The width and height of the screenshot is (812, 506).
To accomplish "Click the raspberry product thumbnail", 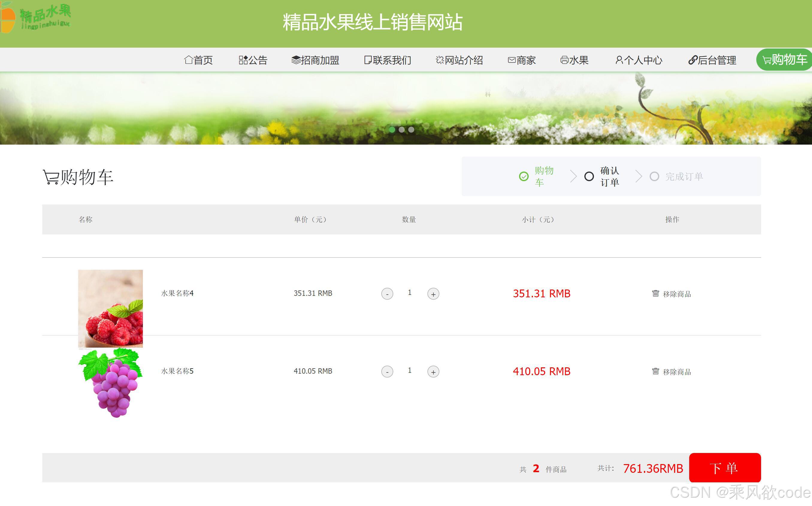I will [111, 308].
